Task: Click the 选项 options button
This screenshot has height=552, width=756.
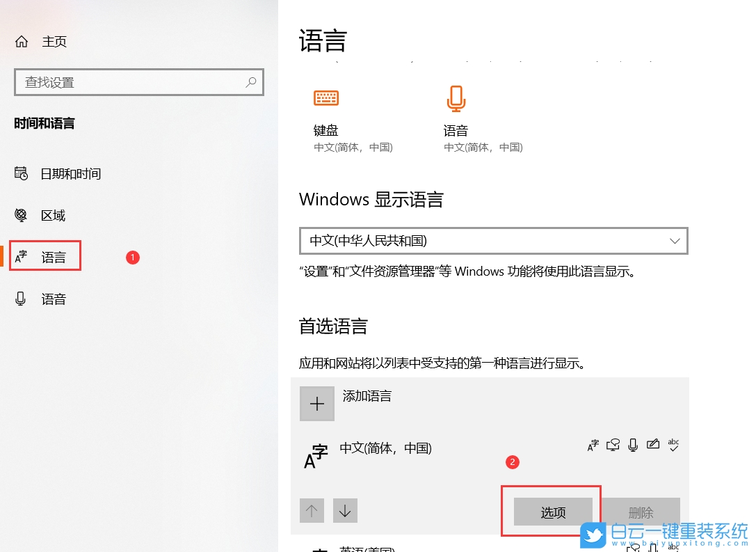Action: tap(552, 512)
